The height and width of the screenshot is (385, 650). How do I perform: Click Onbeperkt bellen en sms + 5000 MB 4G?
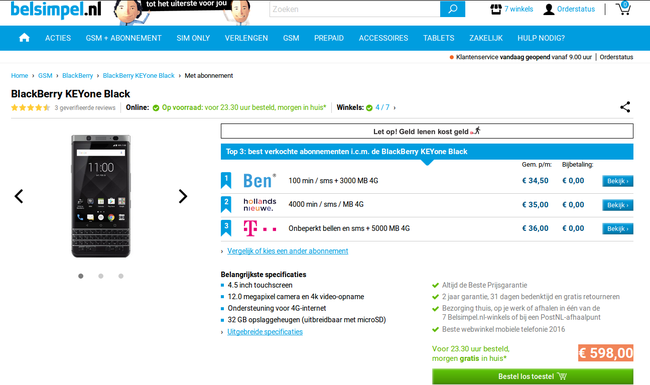(349, 228)
